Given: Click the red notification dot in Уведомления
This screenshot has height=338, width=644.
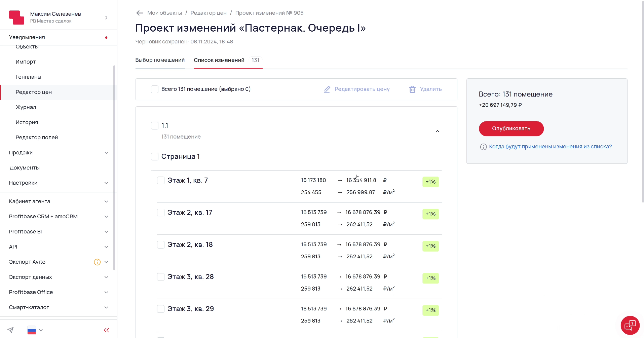Looking at the screenshot, I should [x=106, y=37].
